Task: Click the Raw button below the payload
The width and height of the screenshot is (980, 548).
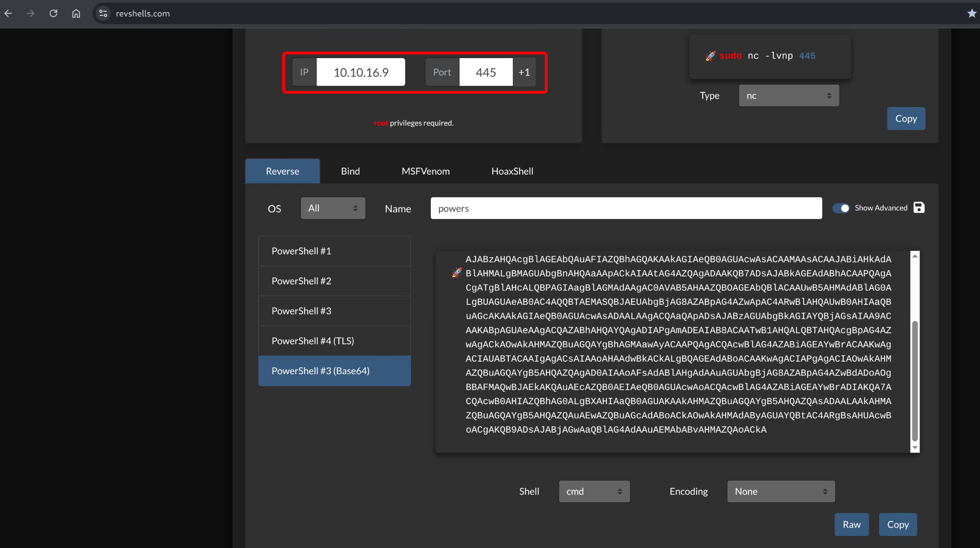Action: [851, 524]
